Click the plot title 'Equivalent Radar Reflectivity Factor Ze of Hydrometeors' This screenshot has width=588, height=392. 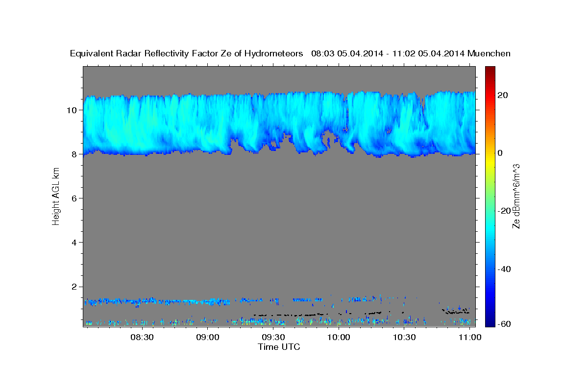pyautogui.click(x=187, y=54)
